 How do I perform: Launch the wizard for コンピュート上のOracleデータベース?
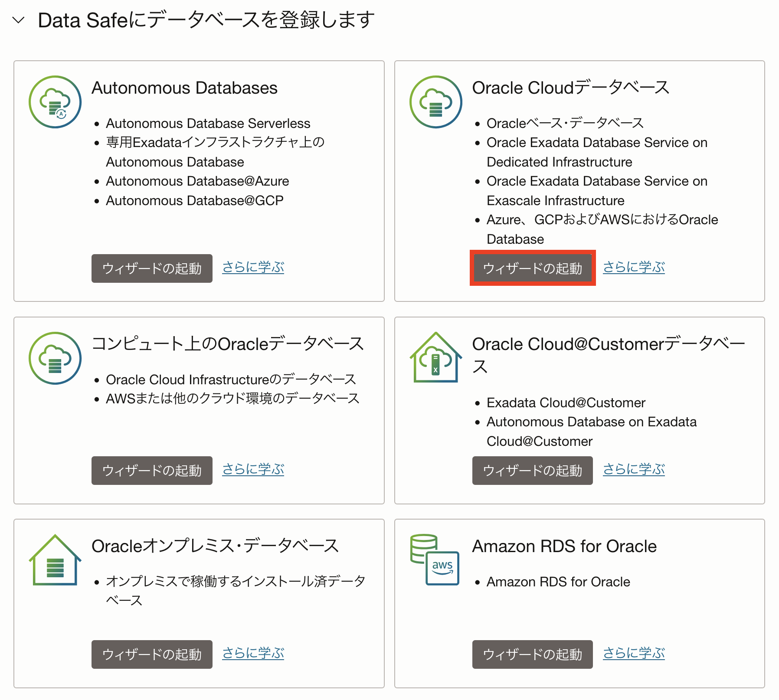151,471
